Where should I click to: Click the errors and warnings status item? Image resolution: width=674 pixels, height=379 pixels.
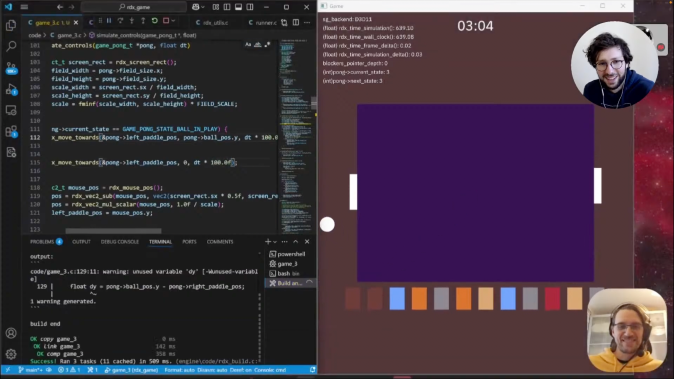(69, 370)
